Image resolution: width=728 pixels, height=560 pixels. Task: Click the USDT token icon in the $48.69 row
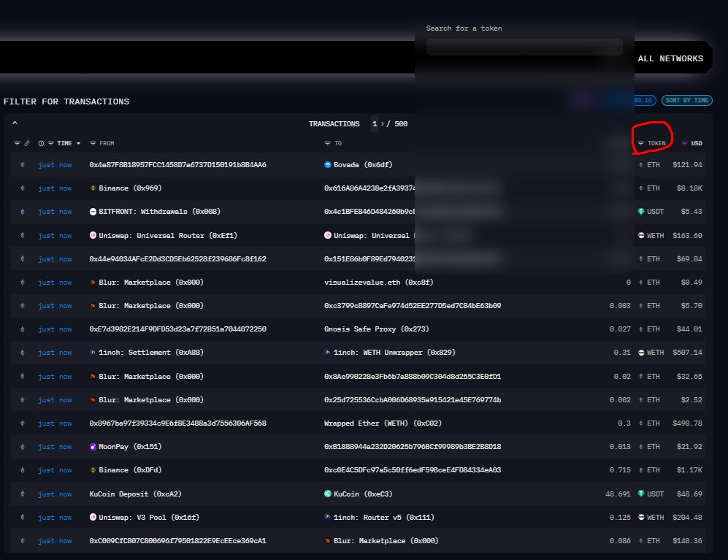coord(641,494)
